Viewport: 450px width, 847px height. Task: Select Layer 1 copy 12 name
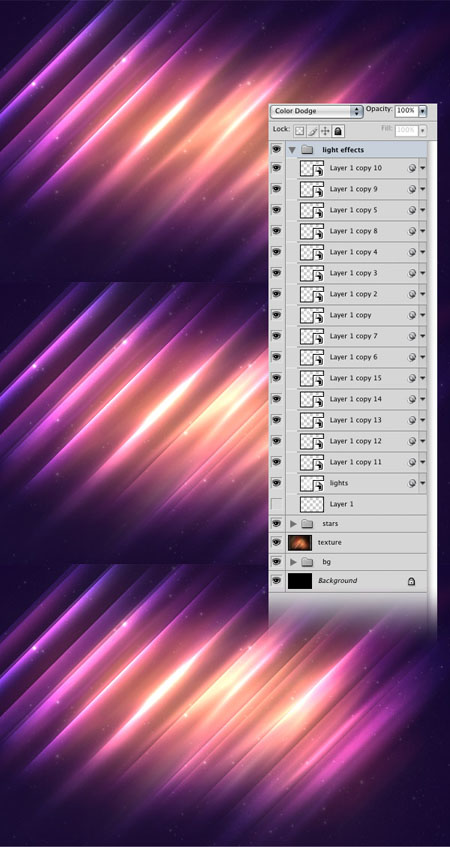(355, 441)
